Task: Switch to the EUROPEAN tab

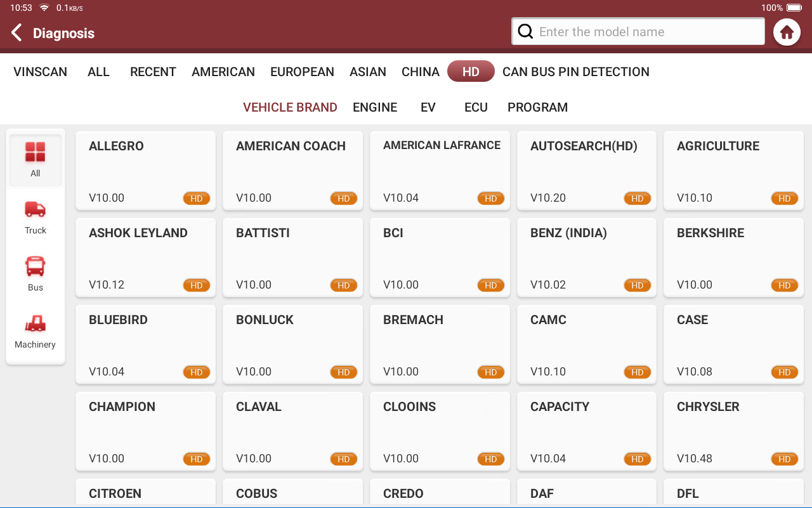Action: 302,72
